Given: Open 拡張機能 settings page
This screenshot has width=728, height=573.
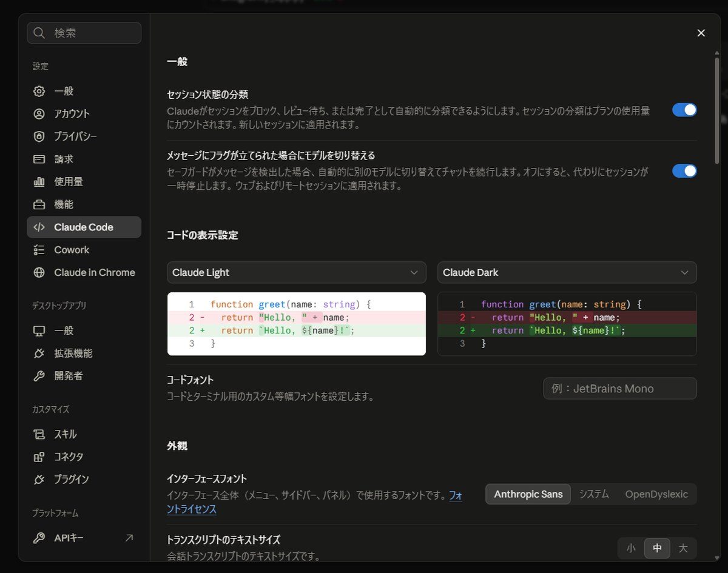Looking at the screenshot, I should coord(84,353).
